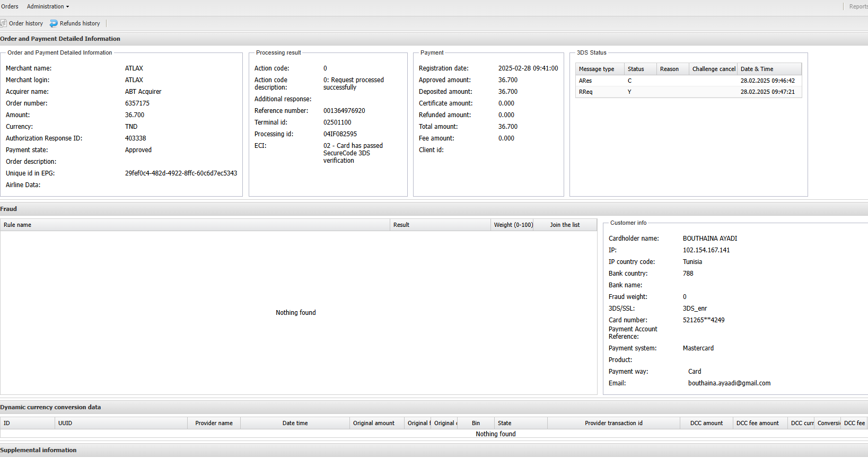Image resolution: width=868 pixels, height=458 pixels.
Task: Click the Order history button label
Action: pyautogui.click(x=26, y=23)
